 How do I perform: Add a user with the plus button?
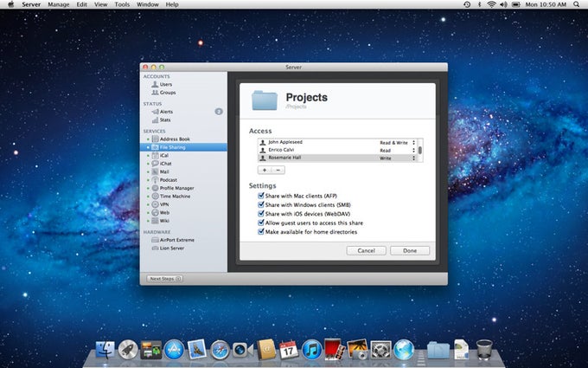(x=265, y=170)
